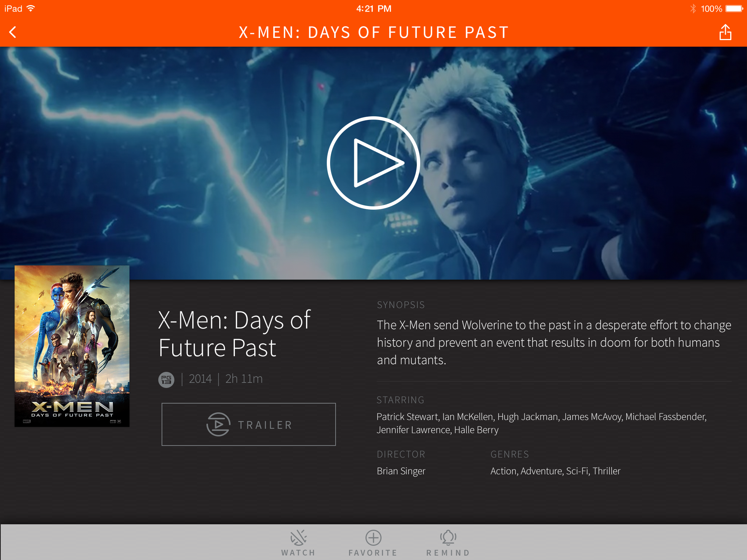Tap the Bluetooth status icon

click(693, 8)
